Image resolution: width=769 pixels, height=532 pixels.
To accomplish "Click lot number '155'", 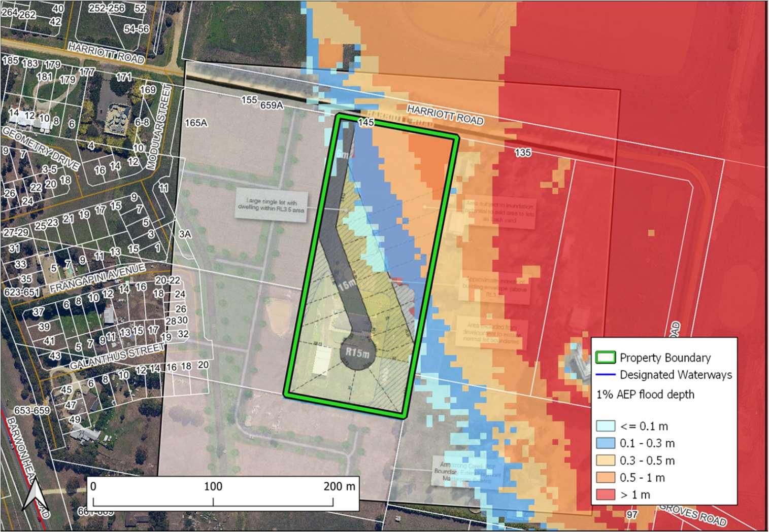I will pos(249,100).
